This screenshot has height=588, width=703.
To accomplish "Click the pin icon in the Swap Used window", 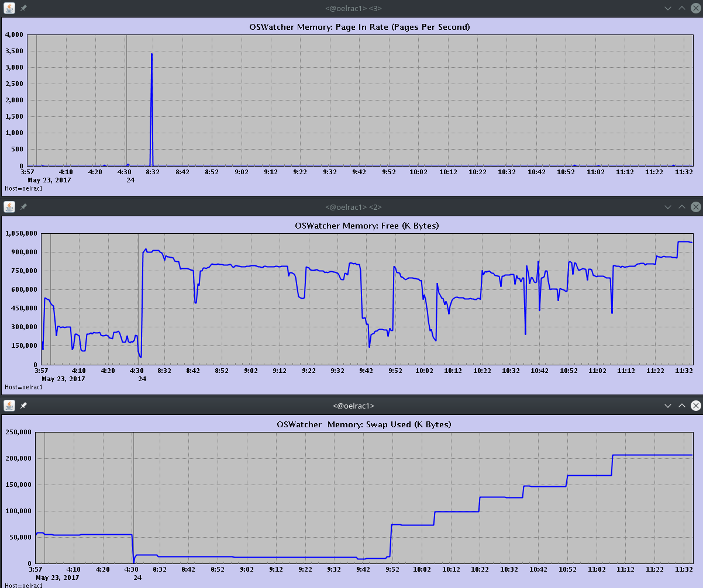I will coord(23,405).
